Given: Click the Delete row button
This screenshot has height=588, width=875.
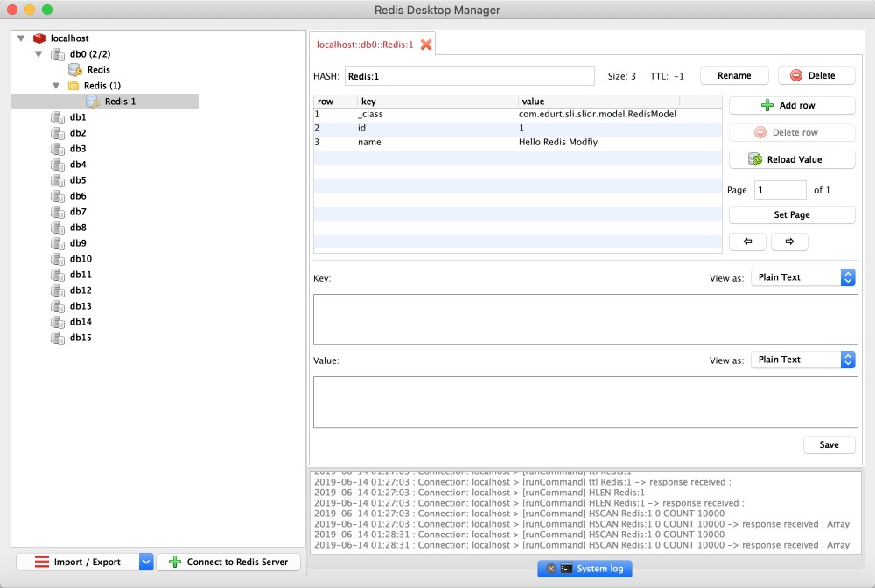Looking at the screenshot, I should tap(791, 132).
